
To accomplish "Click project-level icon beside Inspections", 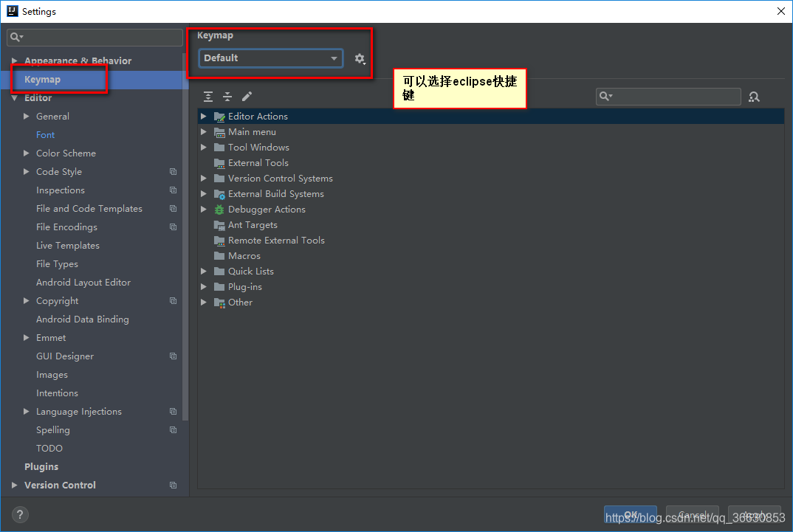I will point(173,190).
